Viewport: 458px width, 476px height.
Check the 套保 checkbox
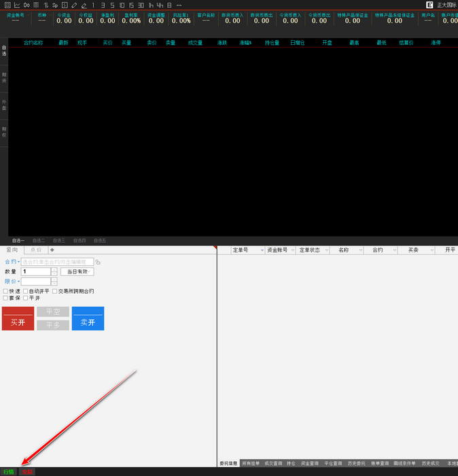pyautogui.click(x=5, y=298)
